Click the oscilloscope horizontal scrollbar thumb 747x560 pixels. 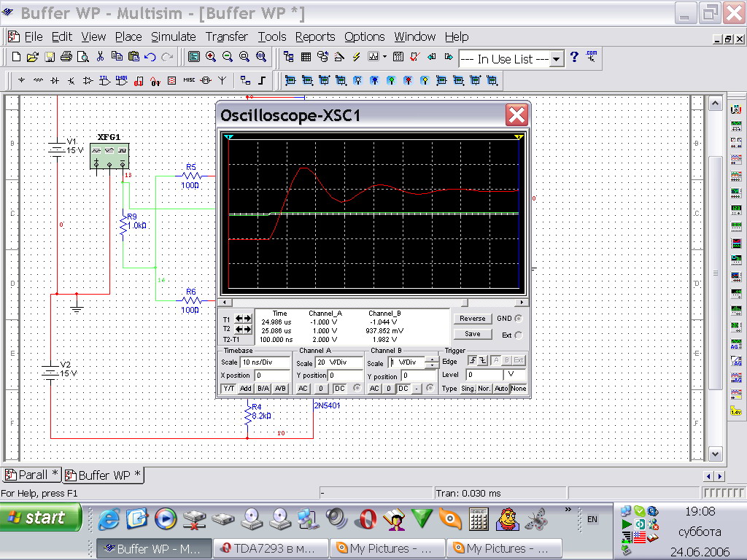(465, 303)
